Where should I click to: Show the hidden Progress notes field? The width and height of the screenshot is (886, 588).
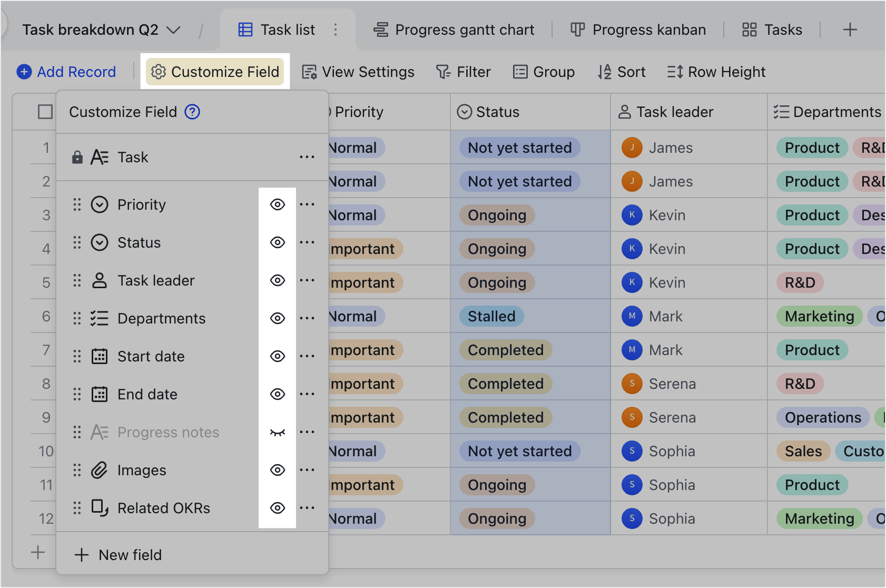point(277,432)
